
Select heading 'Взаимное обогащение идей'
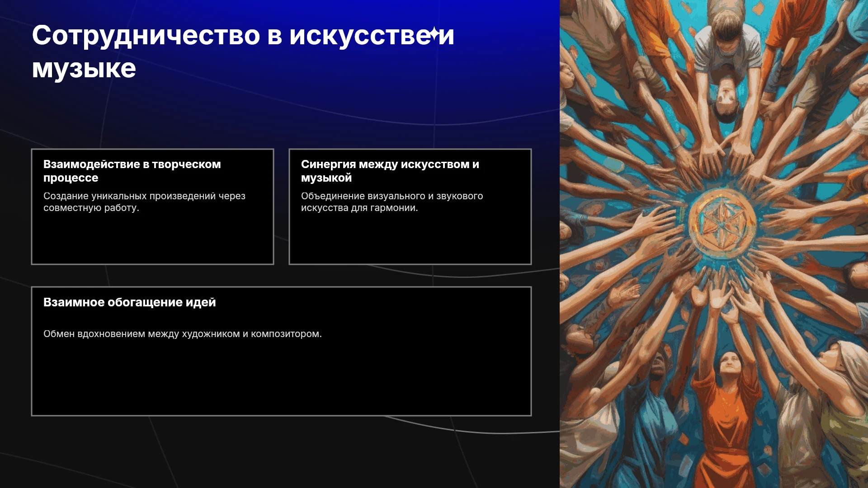(x=130, y=302)
